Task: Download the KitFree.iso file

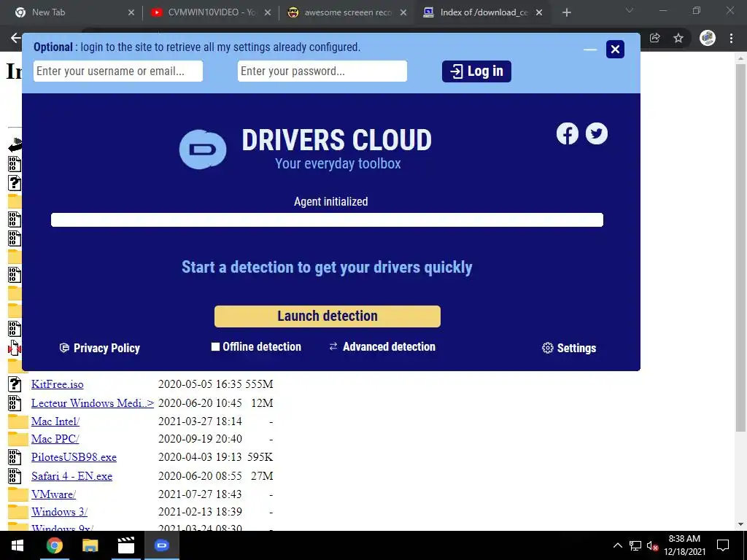Action: click(x=57, y=384)
